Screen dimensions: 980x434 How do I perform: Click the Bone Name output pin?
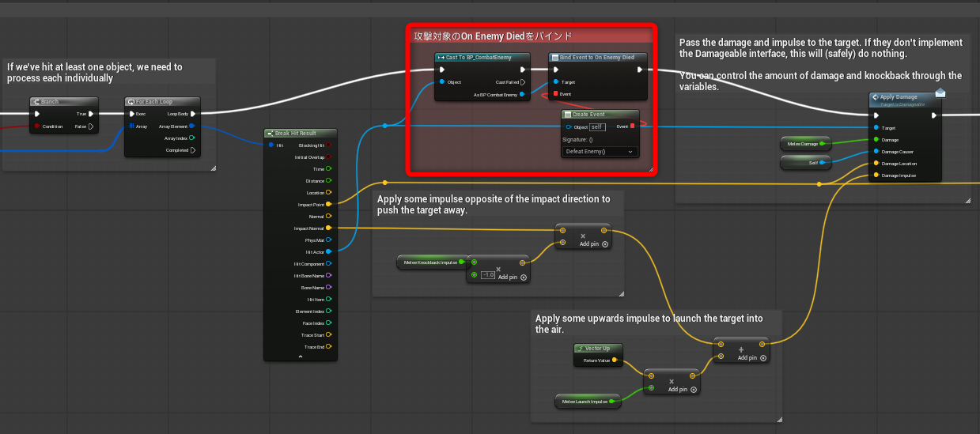coord(328,288)
